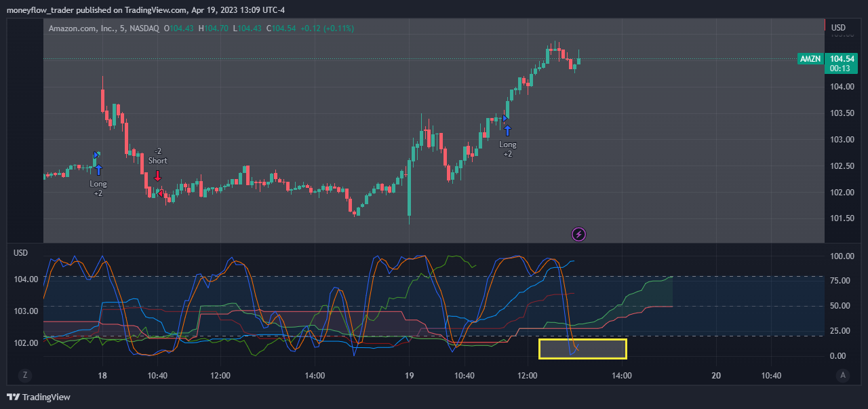Click the 101.50 price axis label
868x409 pixels.
(842, 218)
